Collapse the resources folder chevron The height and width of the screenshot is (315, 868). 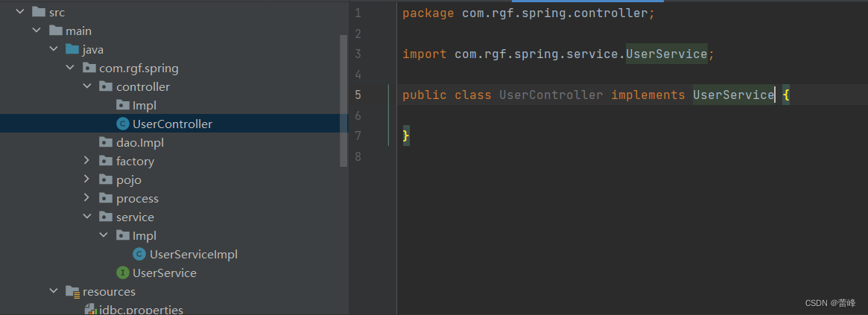(54, 291)
